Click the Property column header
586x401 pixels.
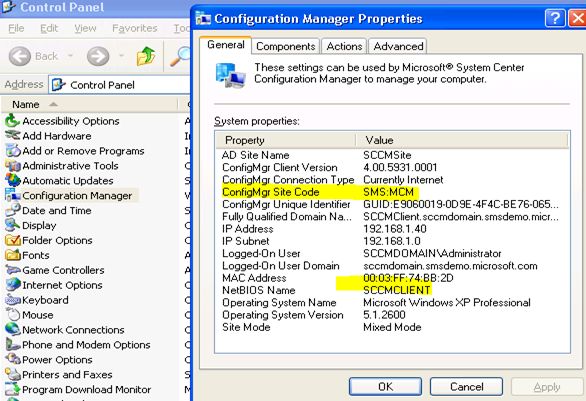coord(286,140)
